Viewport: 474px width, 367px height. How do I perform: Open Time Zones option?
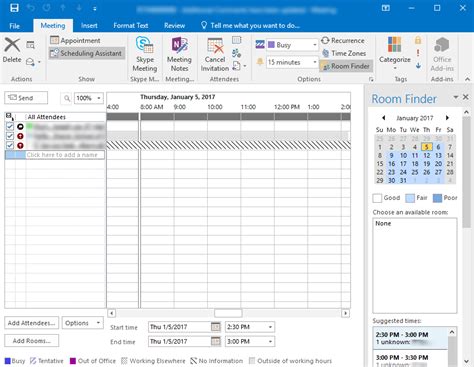(x=344, y=53)
